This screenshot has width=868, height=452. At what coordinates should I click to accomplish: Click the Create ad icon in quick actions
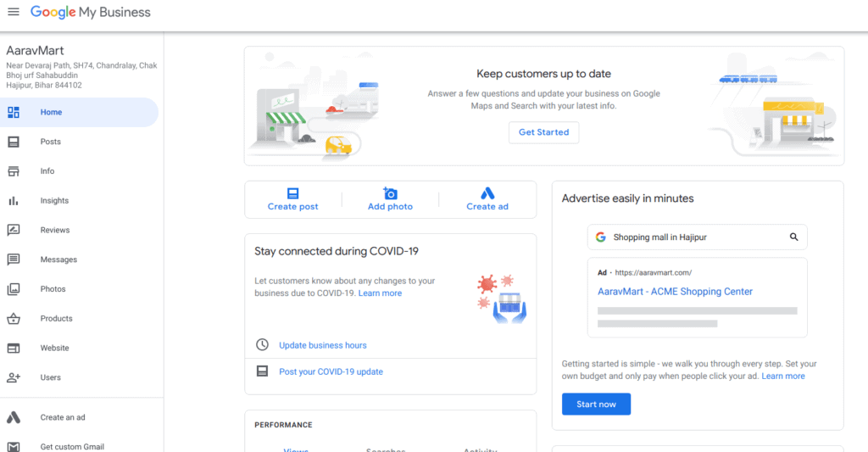pos(487,193)
